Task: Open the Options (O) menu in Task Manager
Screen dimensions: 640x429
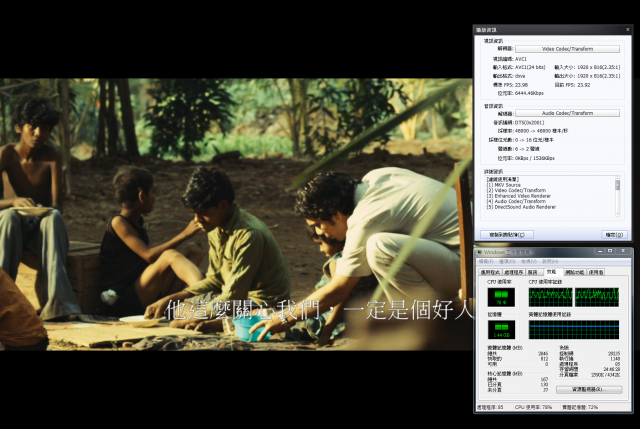Action: click(x=507, y=262)
